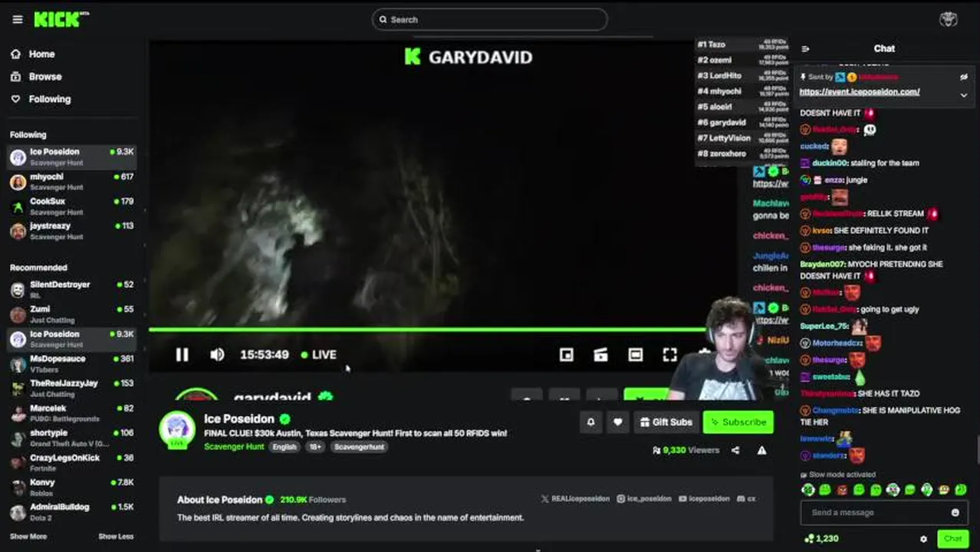Open TheRealJazzyJay recommended channel
The height and width of the screenshot is (552, 980).
pos(71,388)
